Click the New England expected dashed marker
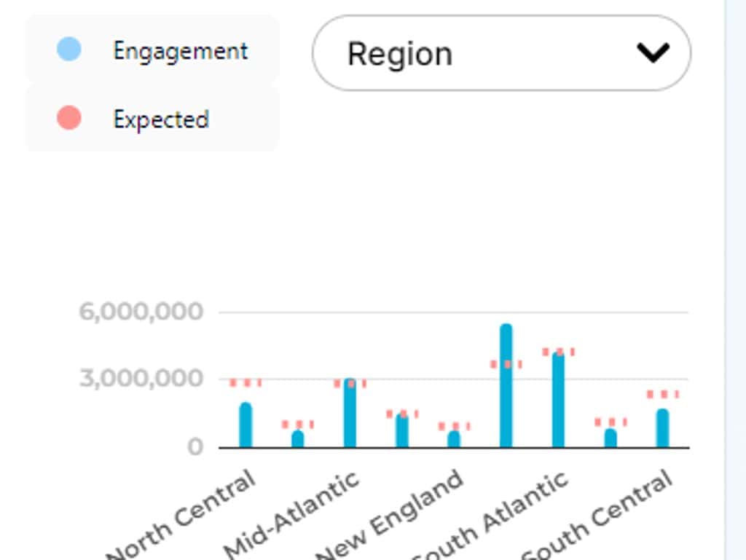Screen dimensions: 746x560 454,426
